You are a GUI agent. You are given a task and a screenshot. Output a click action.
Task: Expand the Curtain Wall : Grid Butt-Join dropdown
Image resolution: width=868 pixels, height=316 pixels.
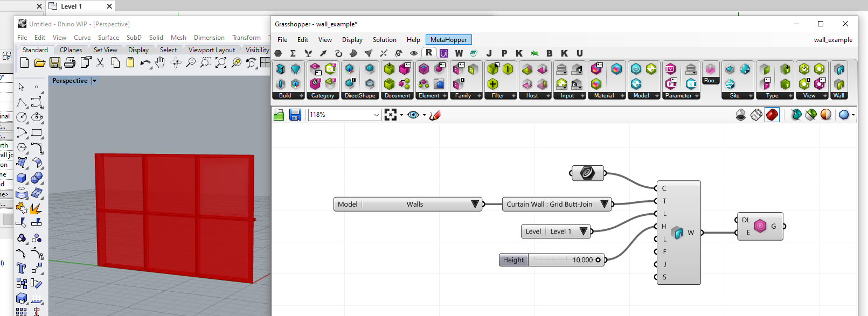pos(604,204)
